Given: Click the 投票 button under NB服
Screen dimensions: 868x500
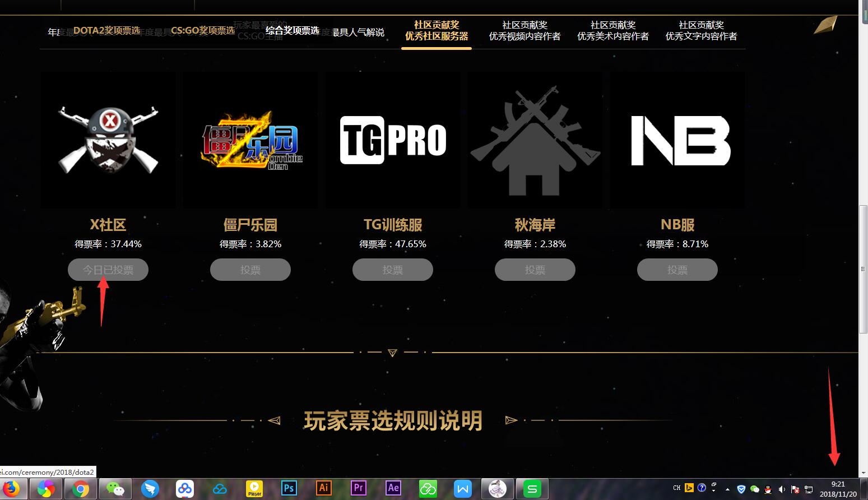Looking at the screenshot, I should pos(677,270).
